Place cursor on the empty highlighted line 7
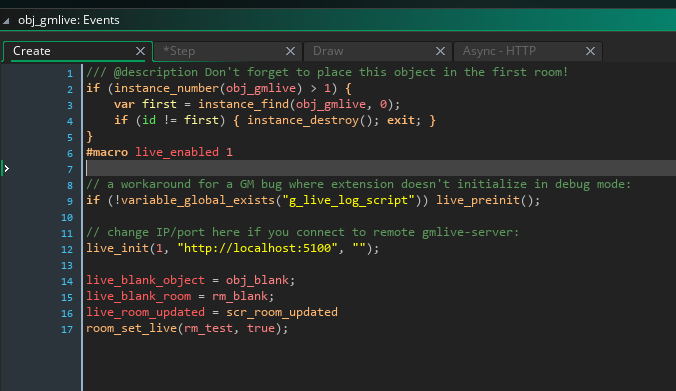The height and width of the screenshot is (391, 676). click(x=381, y=168)
